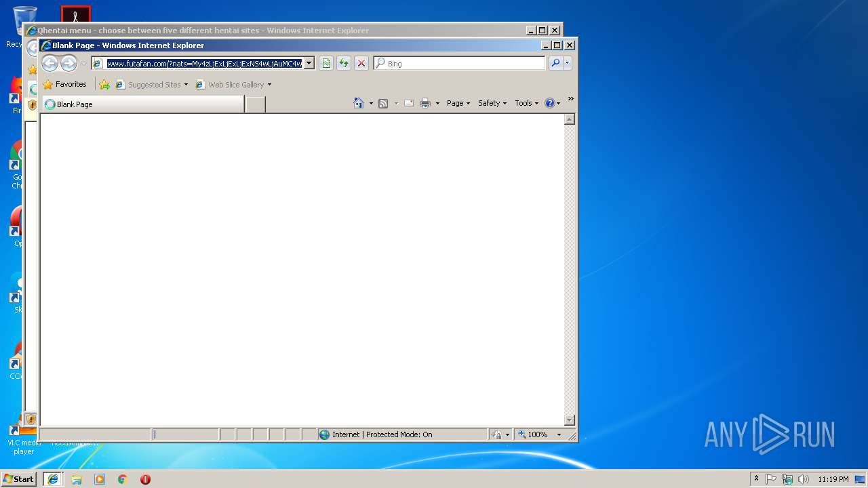The width and height of the screenshot is (868, 488).
Task: Select the Blank Page tab
Action: click(x=143, y=104)
